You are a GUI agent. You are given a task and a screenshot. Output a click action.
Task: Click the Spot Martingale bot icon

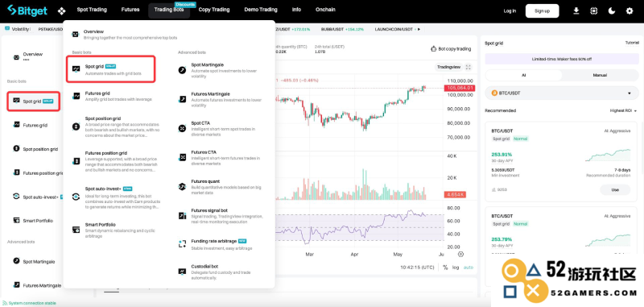(182, 70)
